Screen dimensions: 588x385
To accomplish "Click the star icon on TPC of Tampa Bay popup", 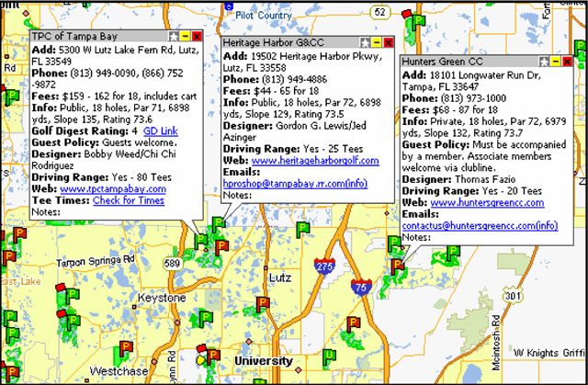I will (174, 37).
